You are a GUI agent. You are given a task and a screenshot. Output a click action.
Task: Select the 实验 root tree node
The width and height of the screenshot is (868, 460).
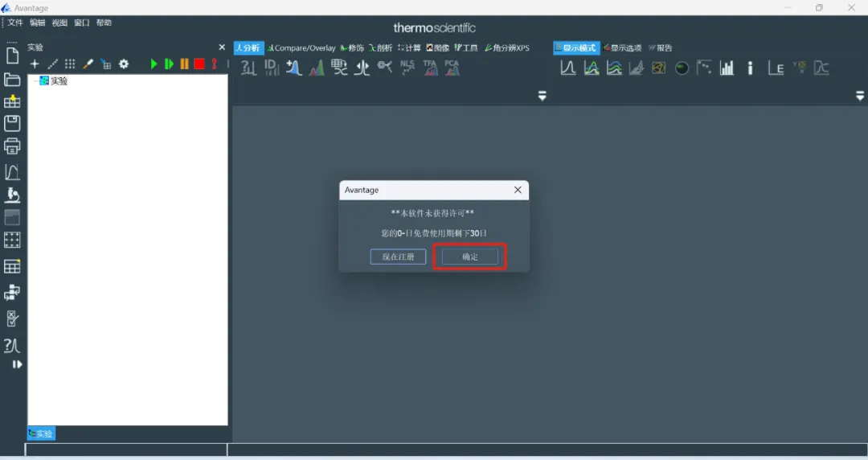click(55, 81)
